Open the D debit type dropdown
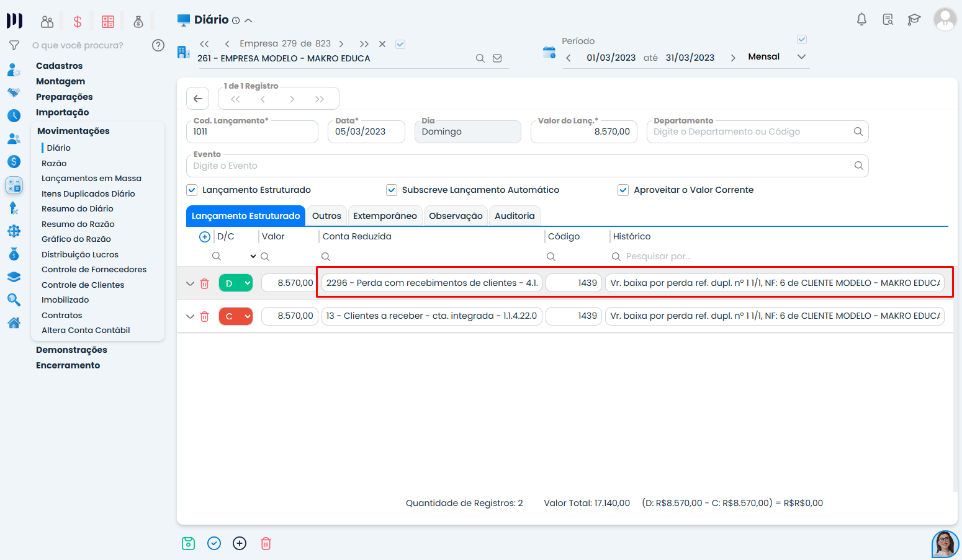 coord(236,283)
